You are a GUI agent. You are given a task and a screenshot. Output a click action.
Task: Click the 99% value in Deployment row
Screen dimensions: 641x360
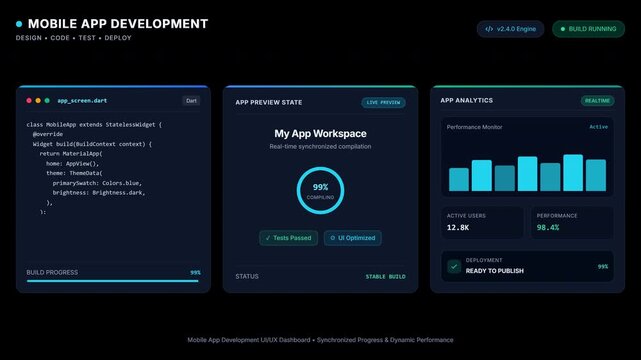point(603,266)
